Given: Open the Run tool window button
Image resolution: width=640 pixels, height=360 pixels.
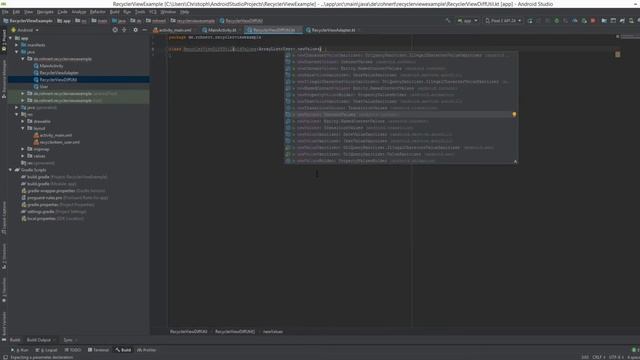Looking at the screenshot, I should click(x=20, y=350).
